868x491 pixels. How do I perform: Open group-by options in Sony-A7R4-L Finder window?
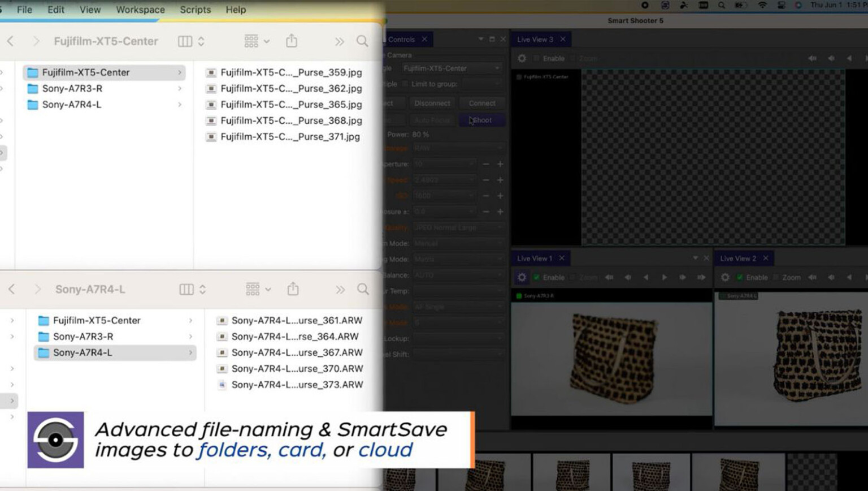pos(258,289)
